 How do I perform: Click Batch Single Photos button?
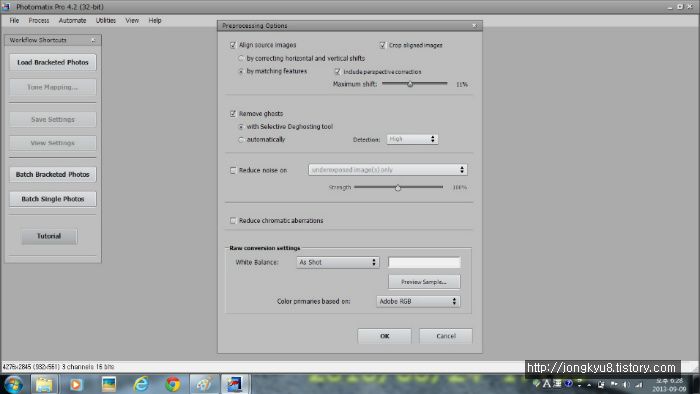53,199
